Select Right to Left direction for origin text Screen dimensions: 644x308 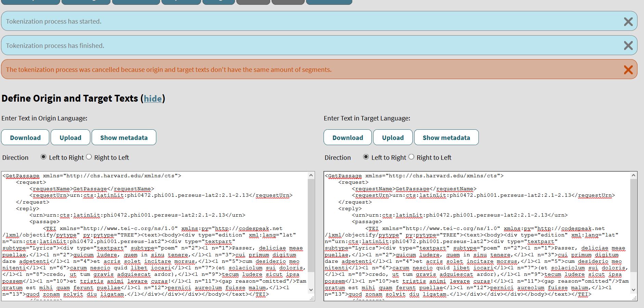tap(89, 157)
